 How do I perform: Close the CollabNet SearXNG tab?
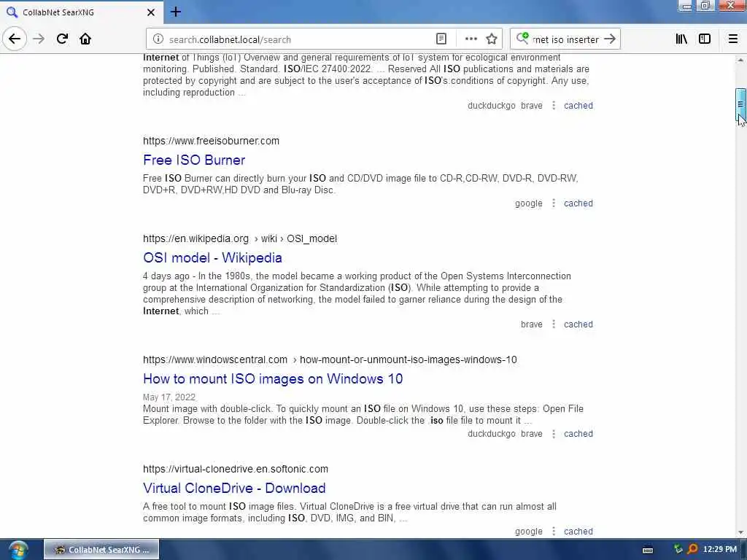tap(151, 12)
